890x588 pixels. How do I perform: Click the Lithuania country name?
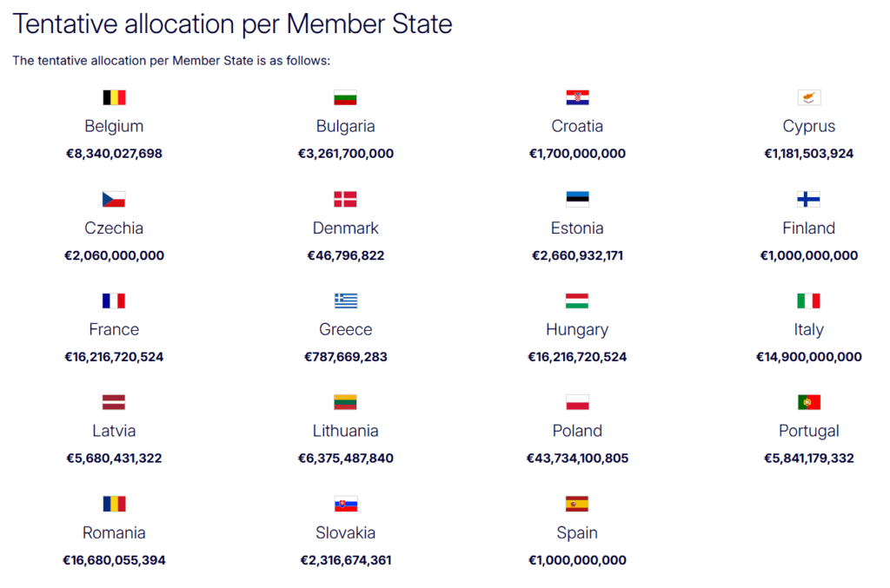pos(345,431)
